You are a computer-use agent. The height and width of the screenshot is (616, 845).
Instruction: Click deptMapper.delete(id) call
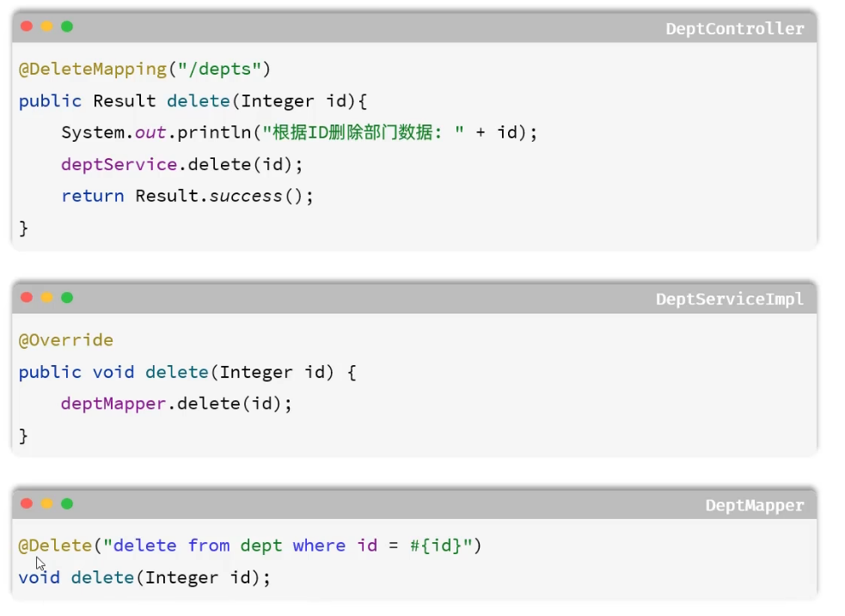tap(176, 404)
